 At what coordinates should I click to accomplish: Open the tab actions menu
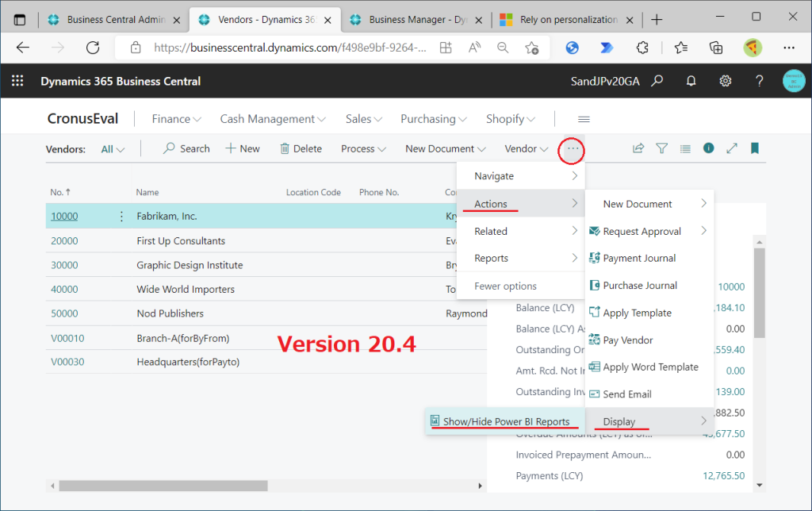click(20, 20)
